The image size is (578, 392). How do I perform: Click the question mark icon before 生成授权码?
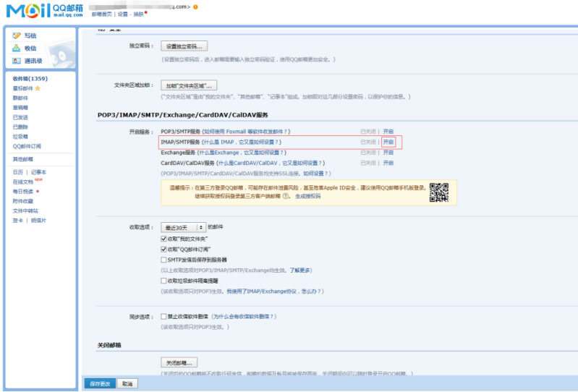pyautogui.click(x=286, y=196)
